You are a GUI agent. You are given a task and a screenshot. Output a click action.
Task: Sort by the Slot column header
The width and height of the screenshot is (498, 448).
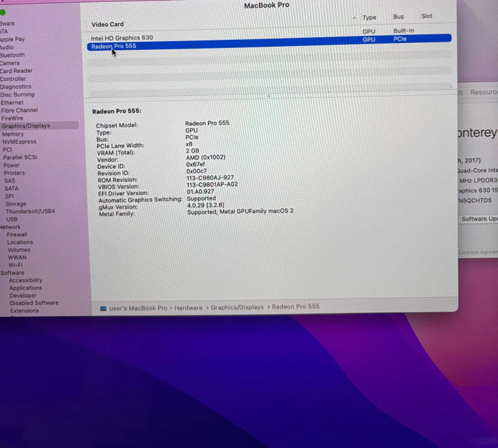pos(426,16)
